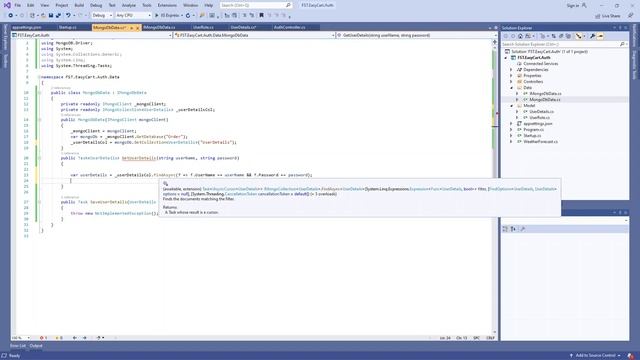Click the Save All icon

point(58,16)
